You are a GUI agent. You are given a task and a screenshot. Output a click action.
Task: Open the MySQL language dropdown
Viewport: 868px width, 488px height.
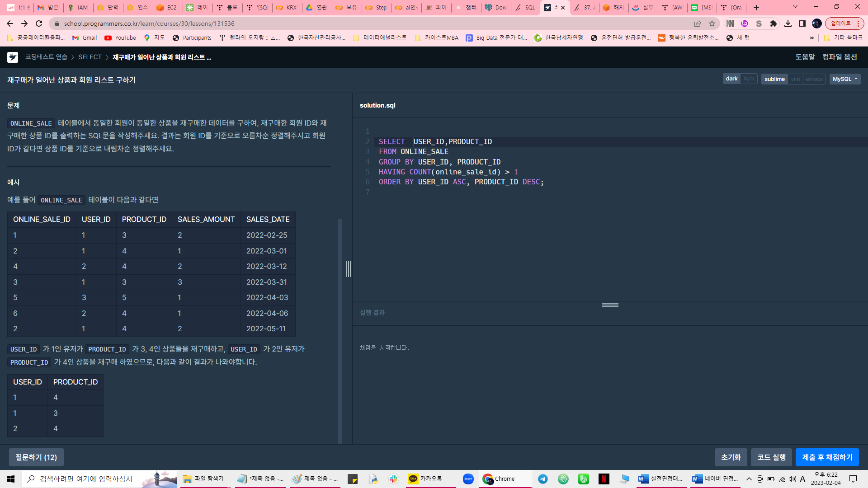click(x=844, y=79)
